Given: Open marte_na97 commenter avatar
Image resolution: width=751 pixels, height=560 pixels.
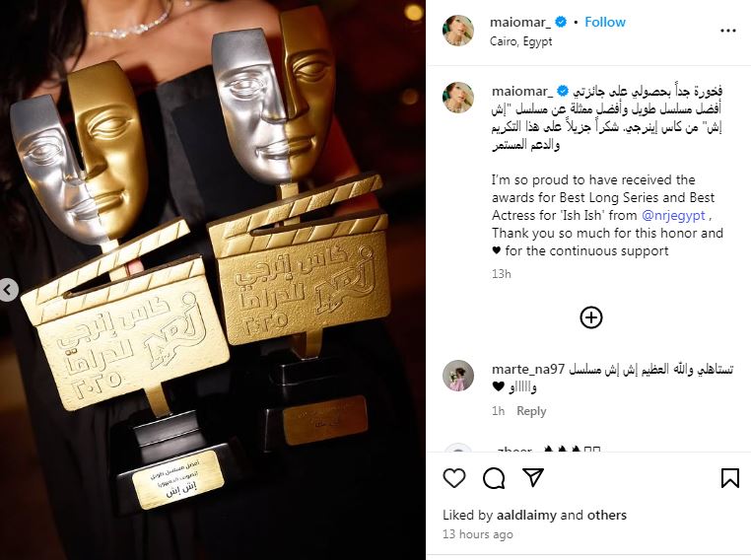Looking at the screenshot, I should click(458, 376).
